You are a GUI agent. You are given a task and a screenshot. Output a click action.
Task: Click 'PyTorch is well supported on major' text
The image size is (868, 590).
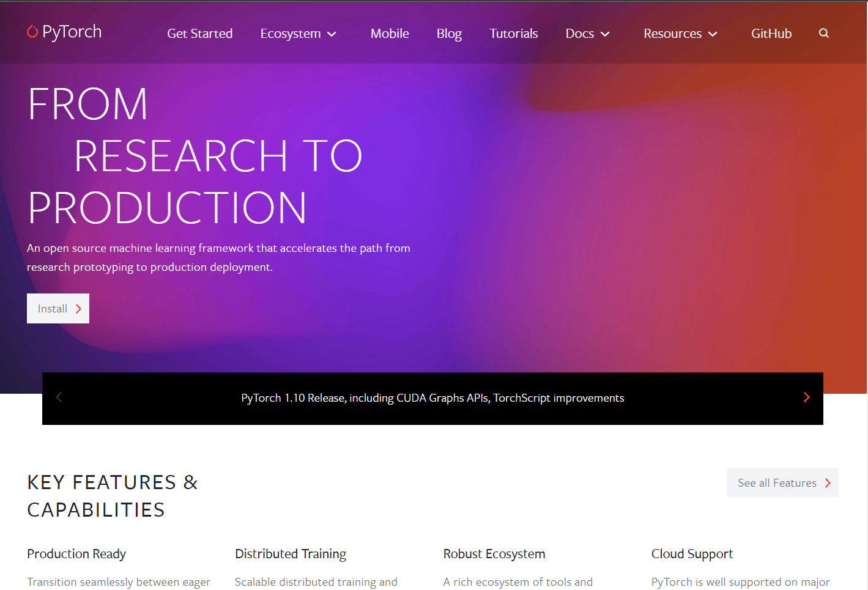741,582
